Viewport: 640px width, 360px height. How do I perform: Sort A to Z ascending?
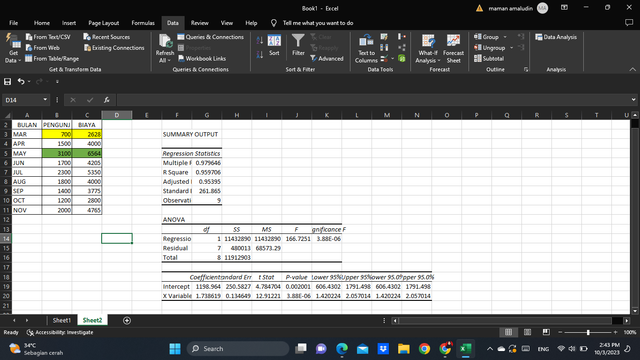260,40
